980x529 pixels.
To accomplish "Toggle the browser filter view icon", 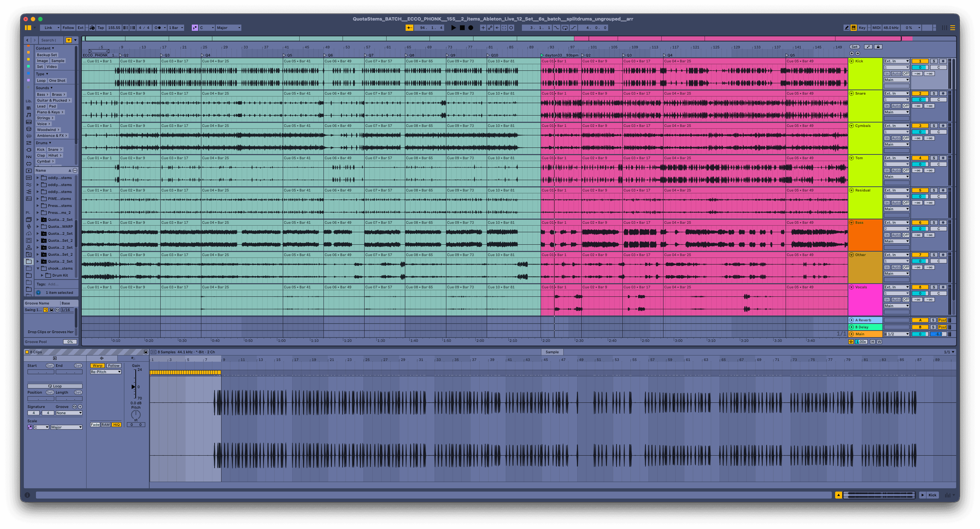I will [x=69, y=40].
